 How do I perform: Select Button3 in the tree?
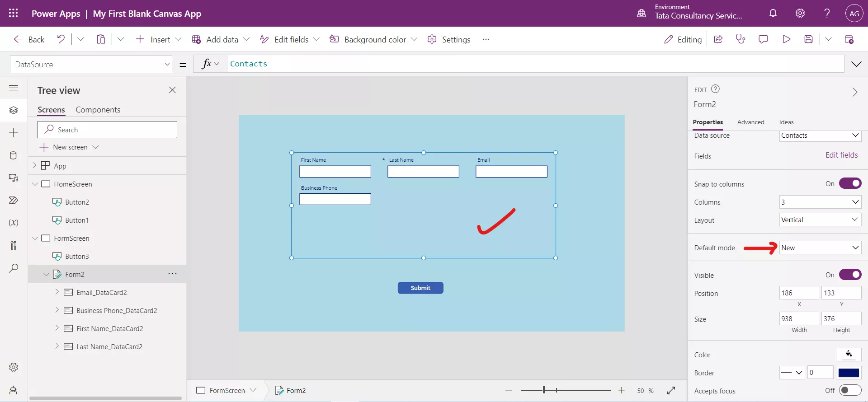click(x=77, y=256)
